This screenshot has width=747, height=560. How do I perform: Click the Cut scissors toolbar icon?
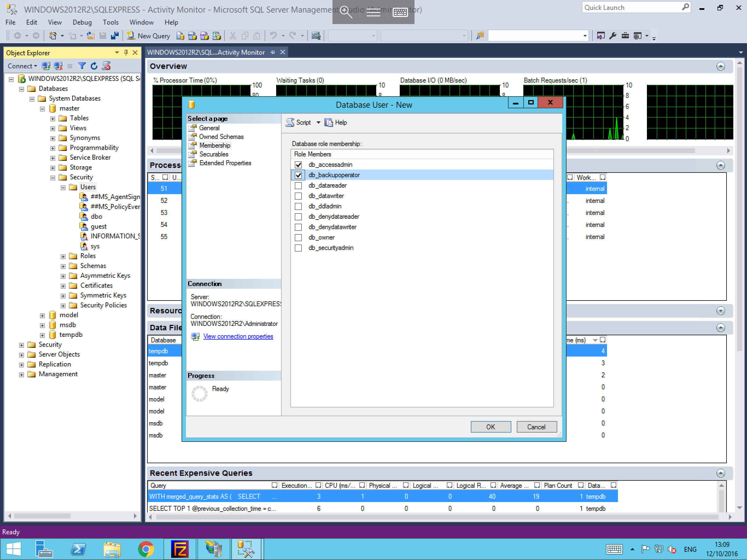[x=233, y=36]
